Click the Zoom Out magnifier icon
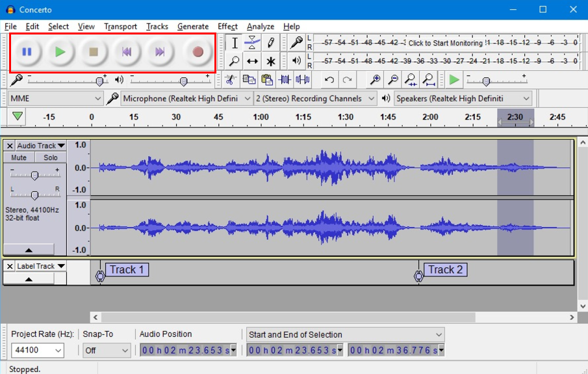The image size is (588, 374). pos(392,79)
